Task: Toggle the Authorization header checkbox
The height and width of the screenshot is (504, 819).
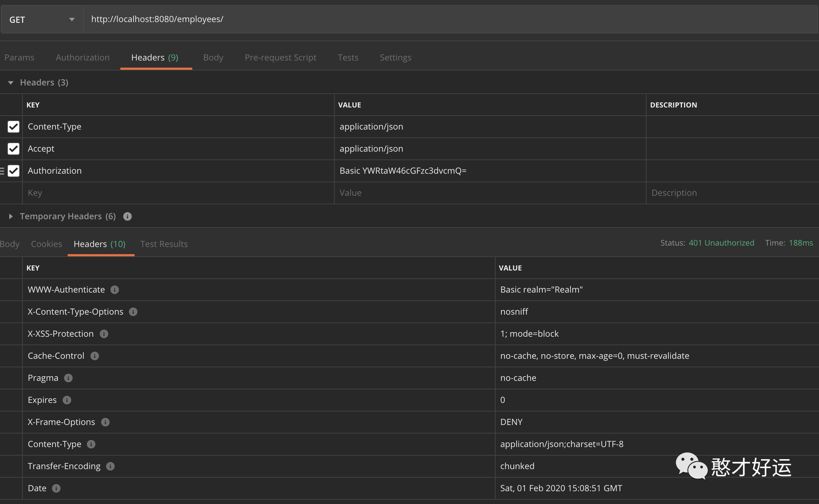Action: coord(13,171)
